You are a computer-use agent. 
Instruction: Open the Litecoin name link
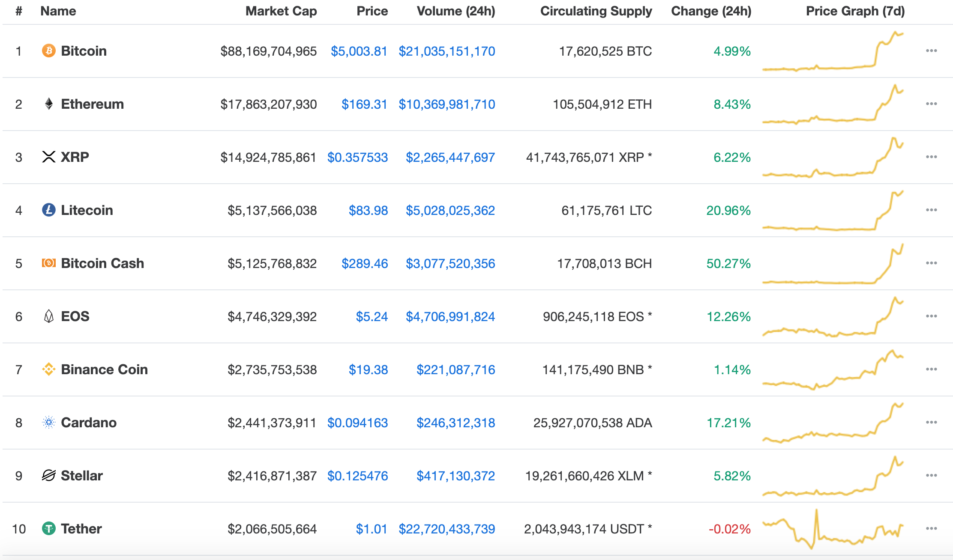(x=87, y=210)
